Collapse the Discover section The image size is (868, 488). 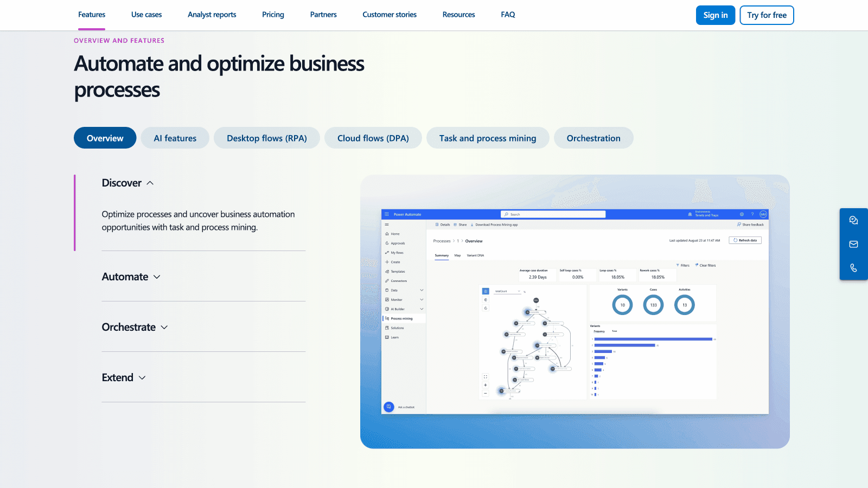(x=128, y=183)
